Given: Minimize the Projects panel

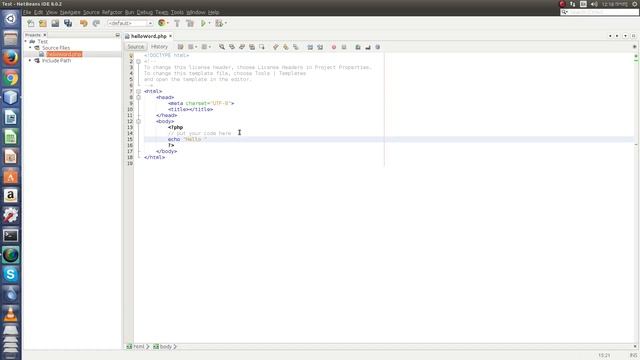Looking at the screenshot, I should click(x=118, y=35).
